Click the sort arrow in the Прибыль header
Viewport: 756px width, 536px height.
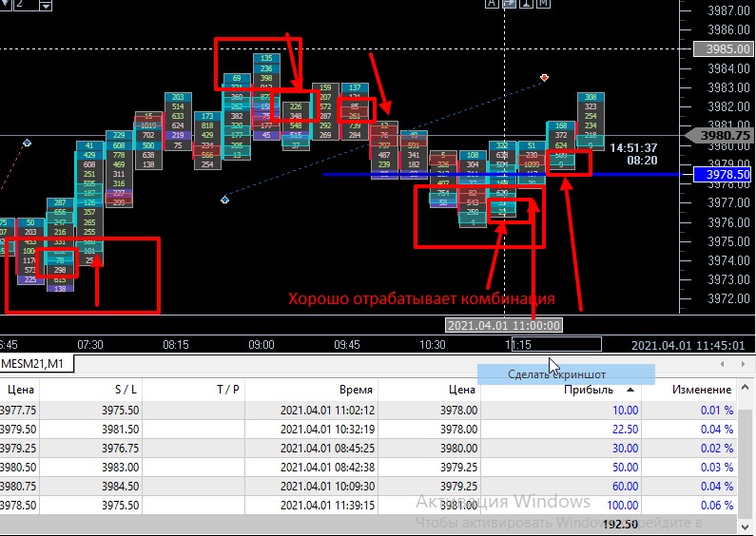pos(630,390)
